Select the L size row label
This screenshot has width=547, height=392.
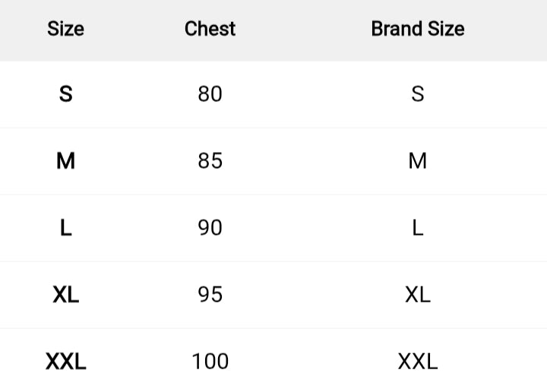65,228
